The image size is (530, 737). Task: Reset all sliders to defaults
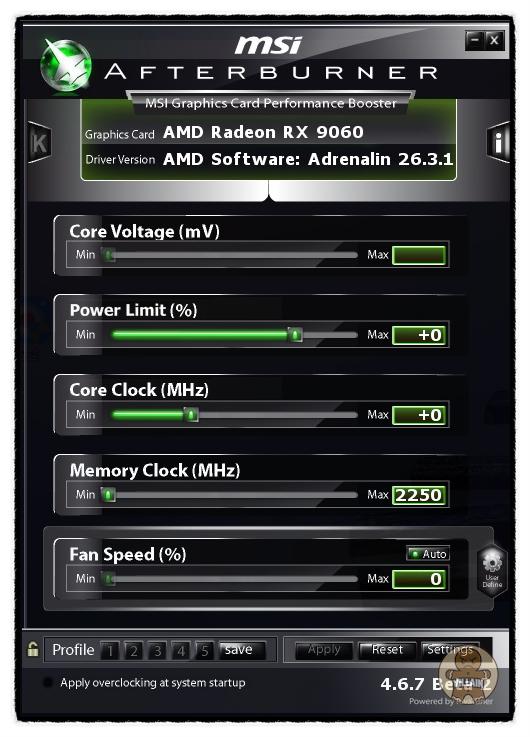click(387, 650)
